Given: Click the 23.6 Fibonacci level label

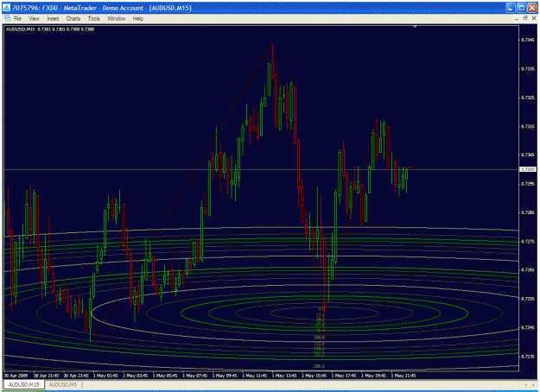Looking at the screenshot, I should (x=321, y=315).
